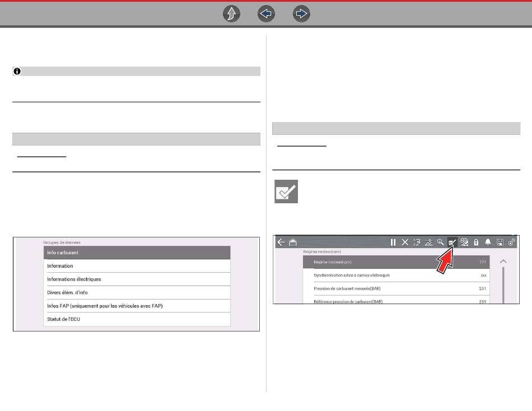The image size is (532, 411).
Task: Open the gear settings icon in toolbar
Action: click(x=511, y=242)
